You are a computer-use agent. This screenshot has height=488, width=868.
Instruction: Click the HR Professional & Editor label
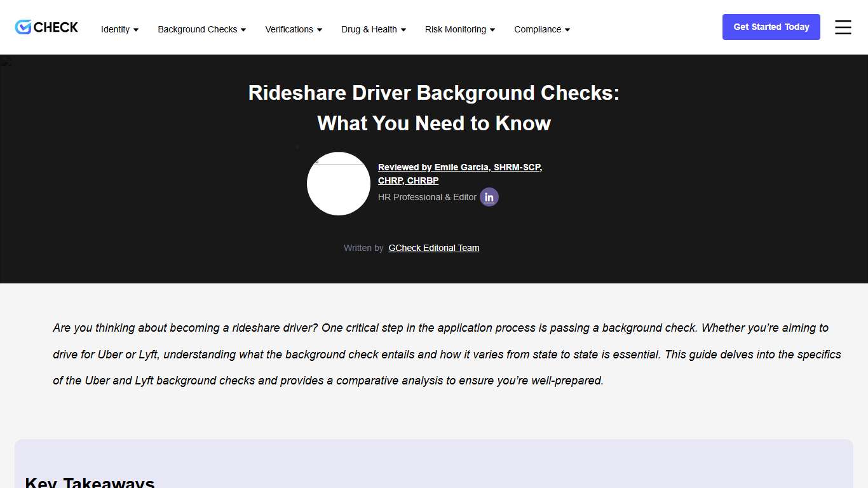pyautogui.click(x=426, y=197)
